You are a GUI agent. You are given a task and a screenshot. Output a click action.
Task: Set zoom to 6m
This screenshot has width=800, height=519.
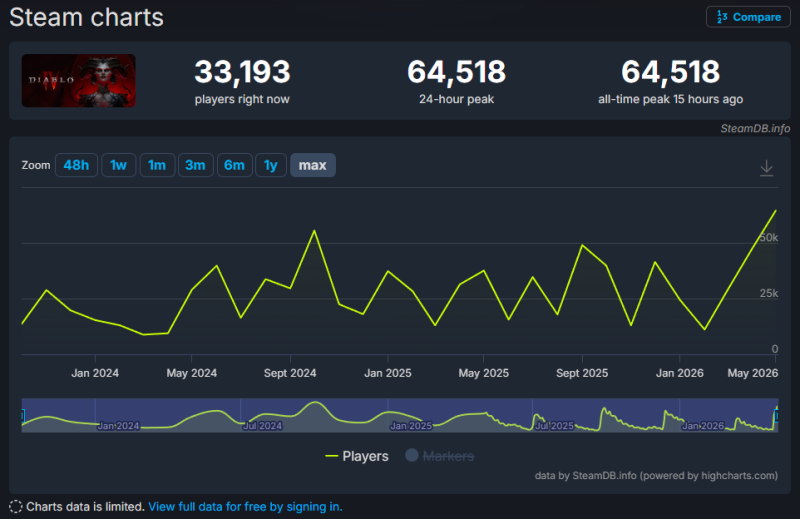pyautogui.click(x=234, y=165)
